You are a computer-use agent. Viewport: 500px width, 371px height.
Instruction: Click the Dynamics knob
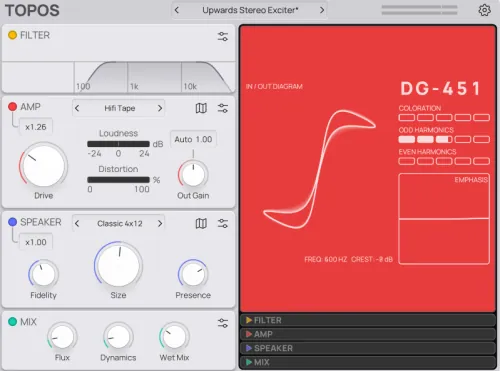tap(118, 337)
